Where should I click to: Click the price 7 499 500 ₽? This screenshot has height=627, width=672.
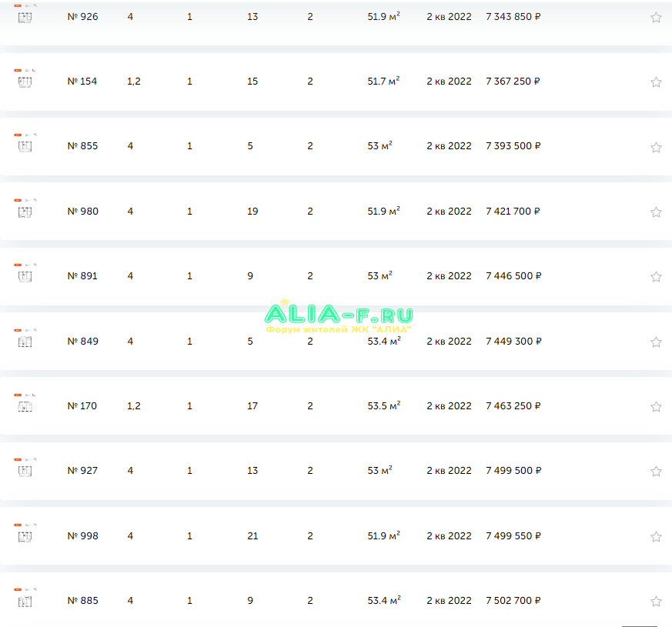click(513, 471)
